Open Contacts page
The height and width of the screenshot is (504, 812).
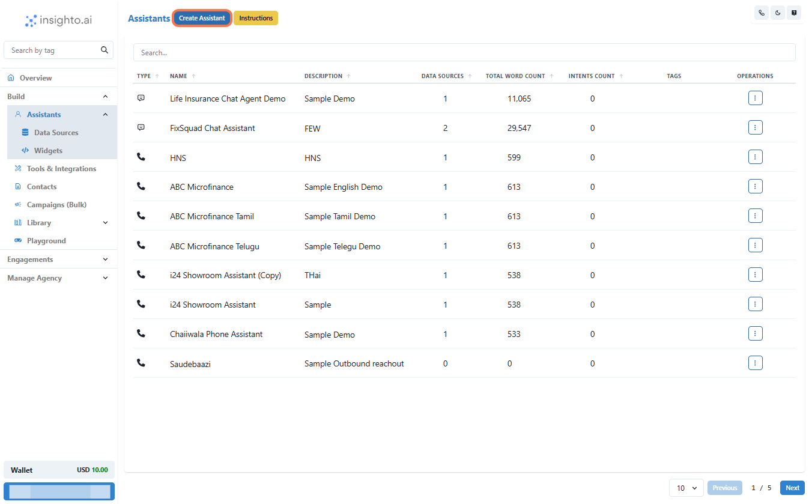point(41,187)
